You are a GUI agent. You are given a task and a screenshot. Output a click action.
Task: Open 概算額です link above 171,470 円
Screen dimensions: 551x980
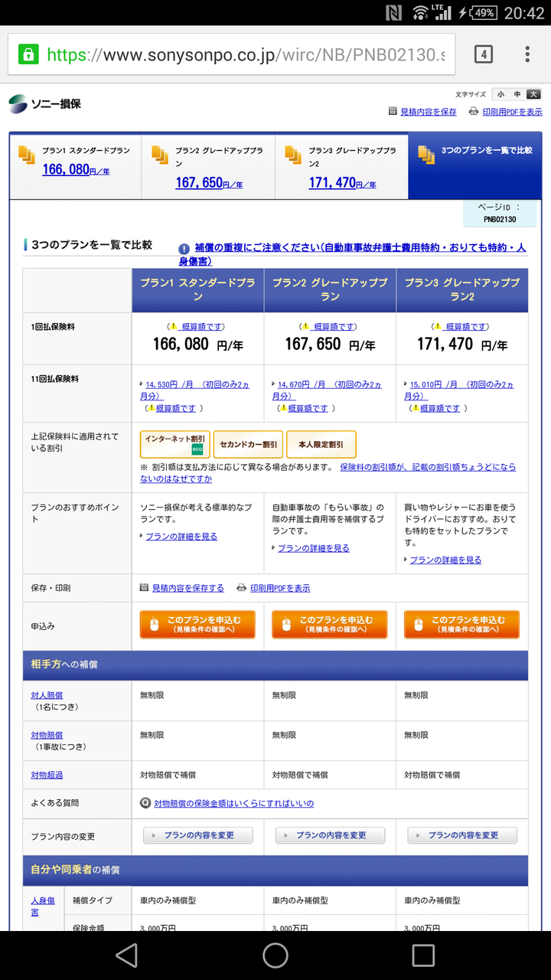point(467,326)
